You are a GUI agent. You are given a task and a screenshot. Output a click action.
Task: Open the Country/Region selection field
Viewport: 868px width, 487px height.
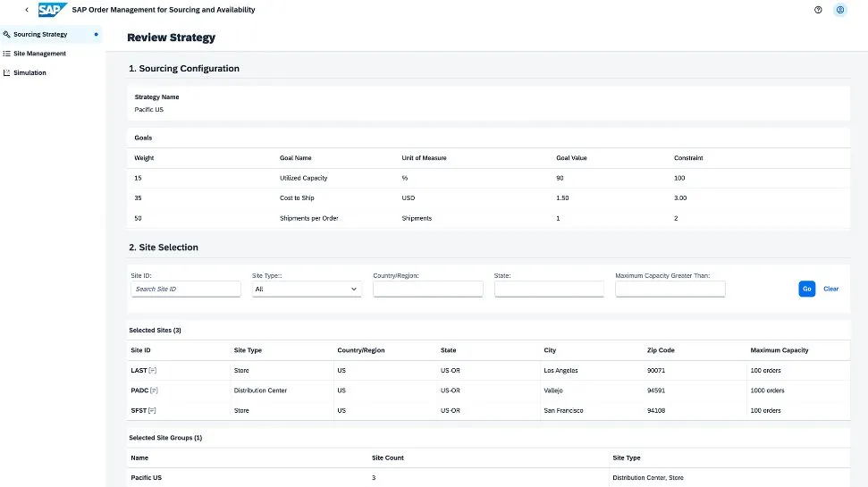pyautogui.click(x=427, y=290)
